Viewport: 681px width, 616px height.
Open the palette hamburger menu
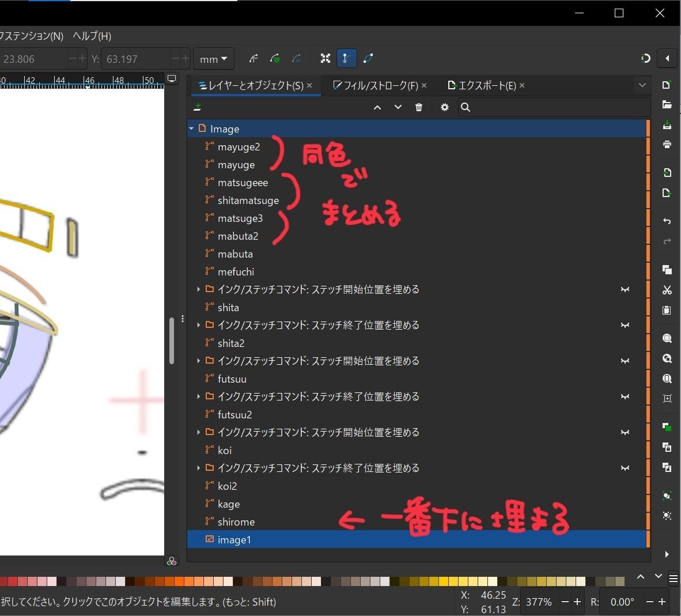(674, 579)
